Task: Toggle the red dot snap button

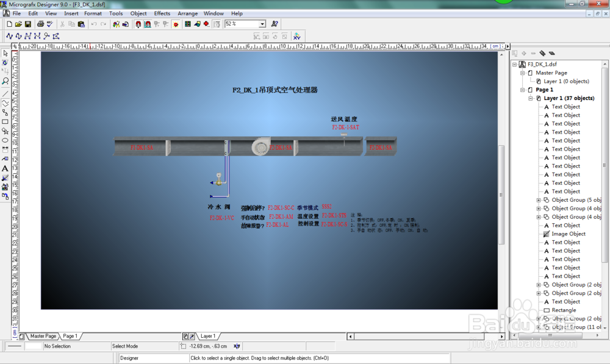Action: point(176,24)
